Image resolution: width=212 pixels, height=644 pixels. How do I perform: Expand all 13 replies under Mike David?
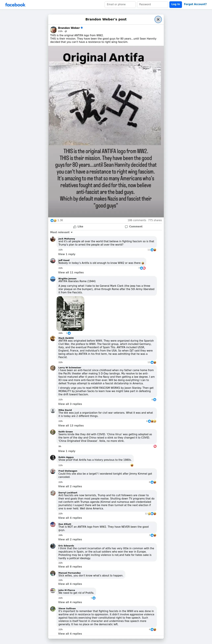pyautogui.click(x=71, y=425)
